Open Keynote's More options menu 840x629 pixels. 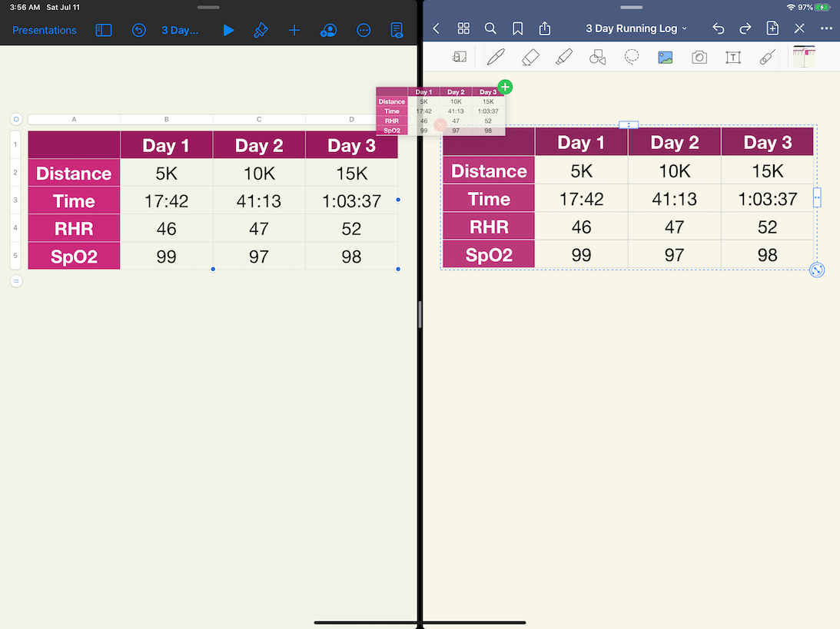click(826, 28)
